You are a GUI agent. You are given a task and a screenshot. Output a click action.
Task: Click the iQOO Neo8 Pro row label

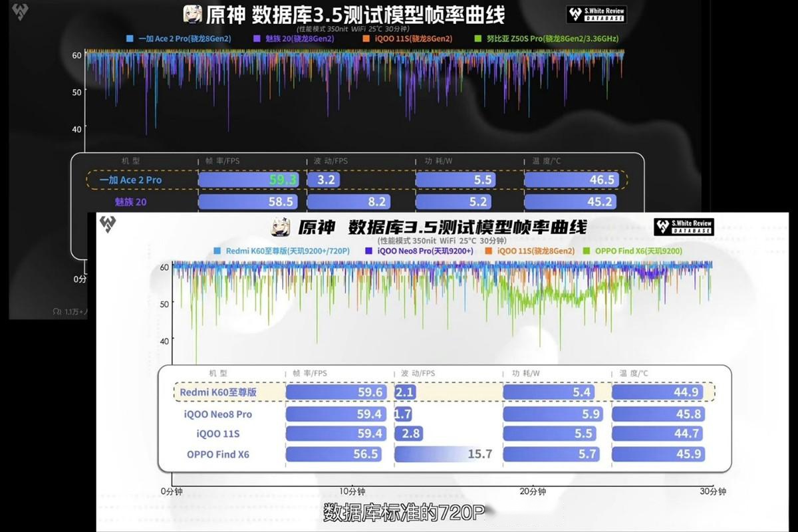click(x=218, y=414)
